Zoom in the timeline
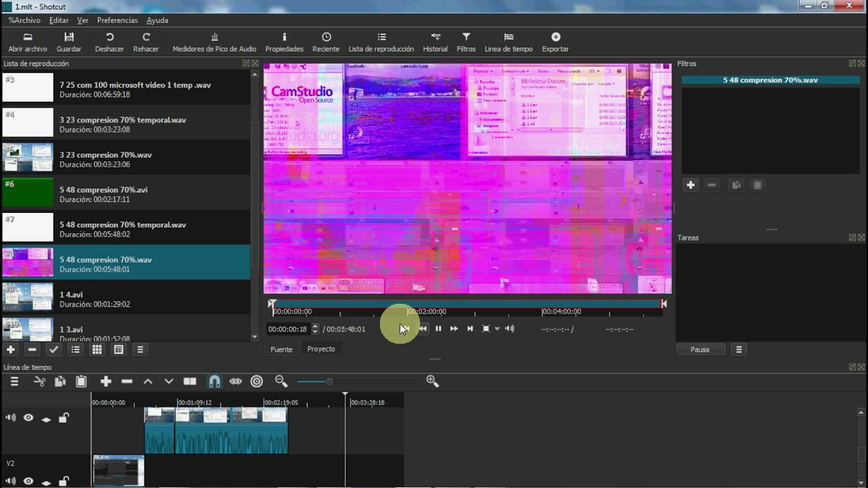Screen dimensions: 868x488 point(433,382)
